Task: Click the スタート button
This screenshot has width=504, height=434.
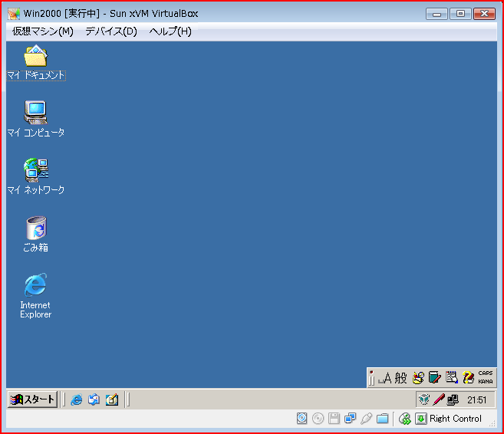Action: (x=32, y=399)
